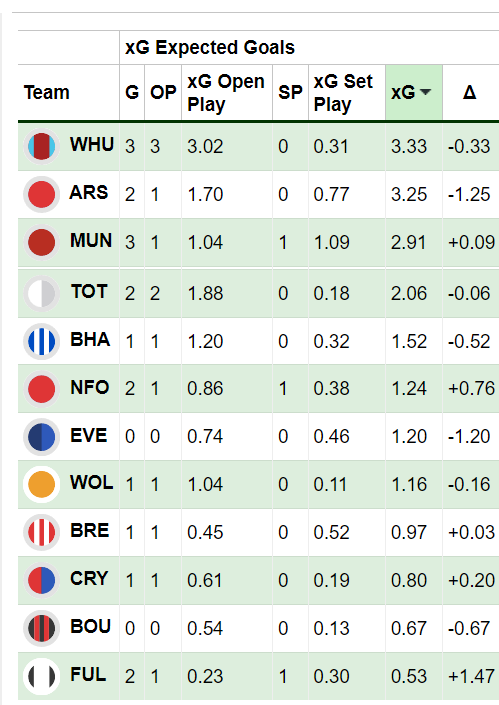Screen dimensions: 499x705
Task: Open the Brighton (BHA) striped badge icon
Action: (x=41, y=341)
